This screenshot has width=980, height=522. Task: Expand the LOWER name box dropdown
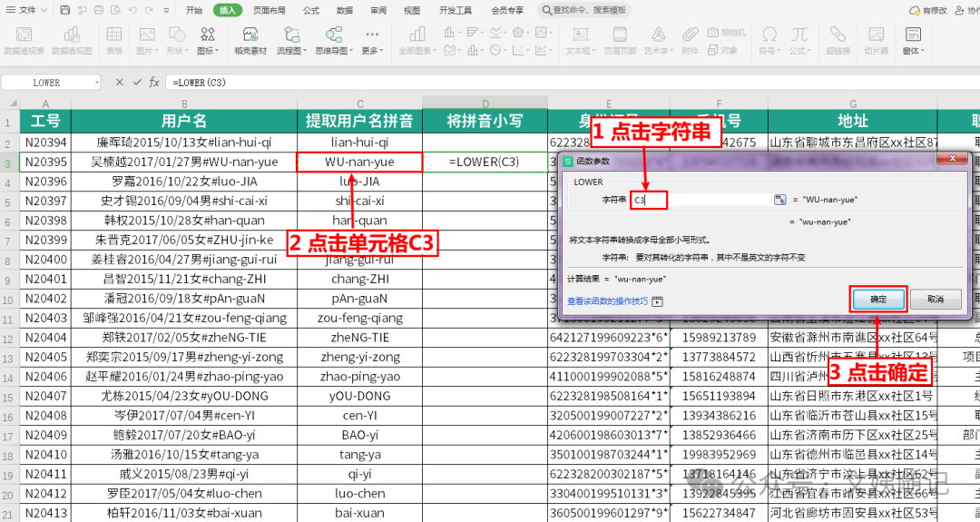[97, 82]
